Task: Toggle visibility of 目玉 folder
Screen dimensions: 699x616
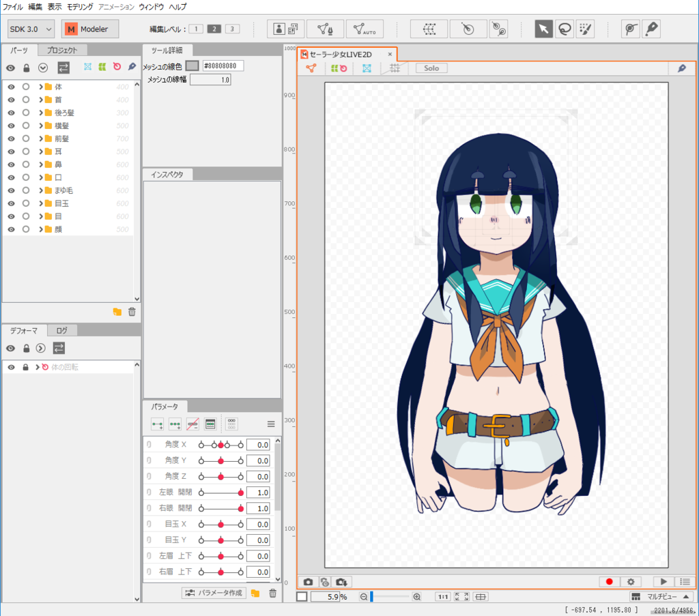Action: tap(11, 203)
